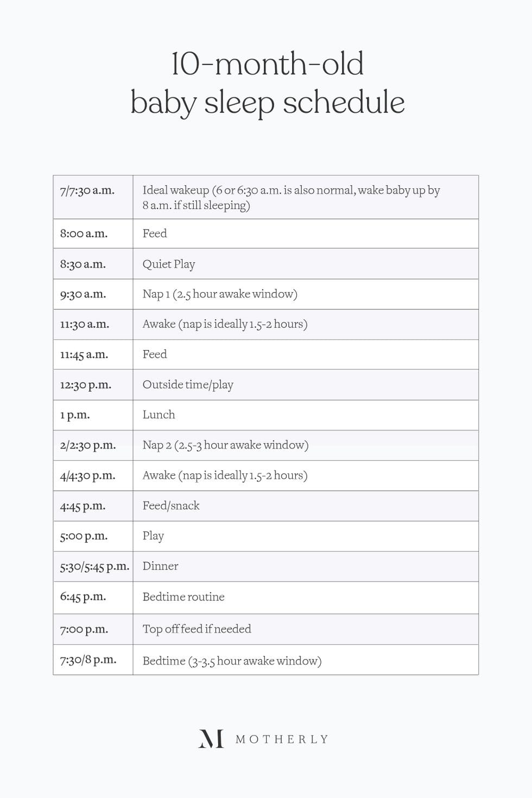Click the Outside time/play entry
The width and height of the screenshot is (532, 798).
click(x=188, y=385)
